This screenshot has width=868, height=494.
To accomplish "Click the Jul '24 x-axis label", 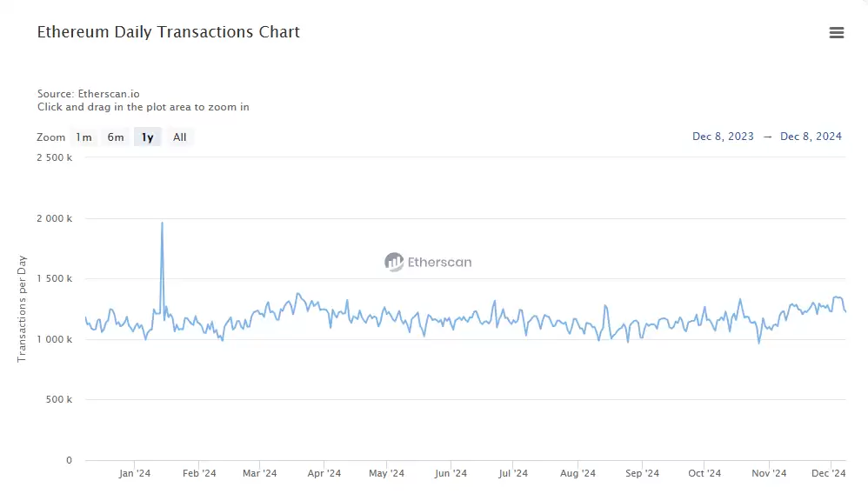I will click(x=513, y=473).
